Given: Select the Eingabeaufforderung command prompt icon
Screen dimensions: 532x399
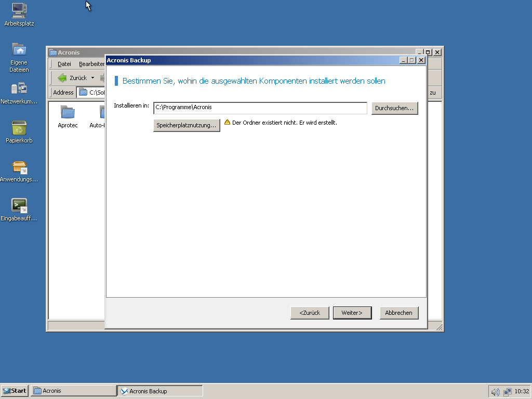Looking at the screenshot, I should tap(19, 206).
